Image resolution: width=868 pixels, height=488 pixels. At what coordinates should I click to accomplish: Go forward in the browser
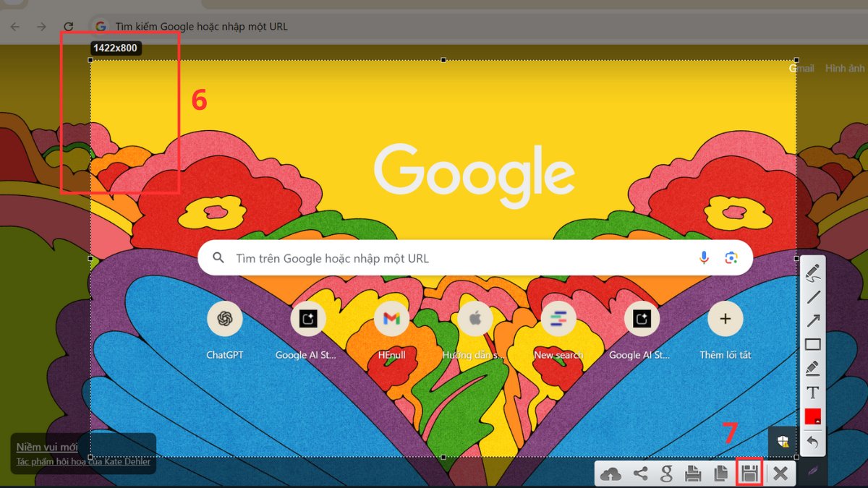pyautogui.click(x=41, y=27)
